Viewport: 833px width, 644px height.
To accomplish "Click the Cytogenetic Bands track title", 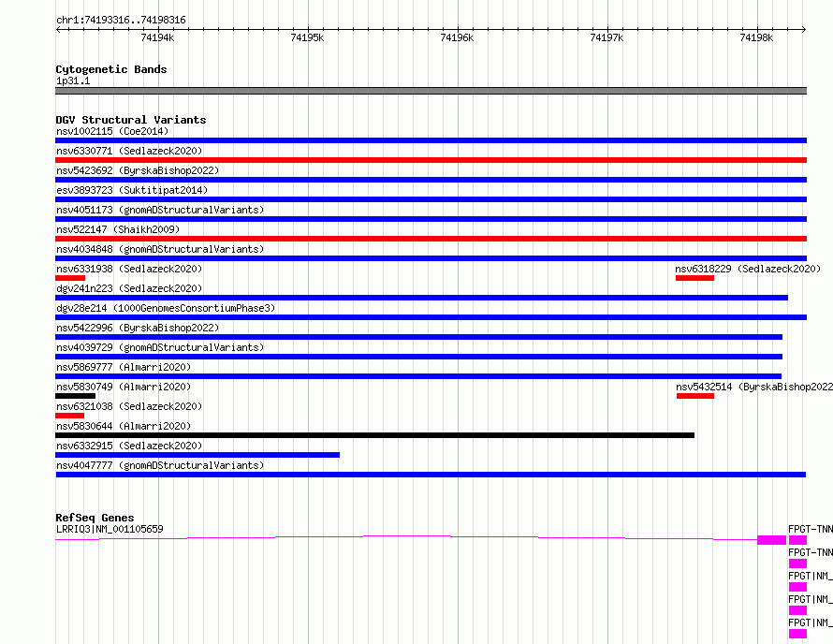I will pos(111,69).
